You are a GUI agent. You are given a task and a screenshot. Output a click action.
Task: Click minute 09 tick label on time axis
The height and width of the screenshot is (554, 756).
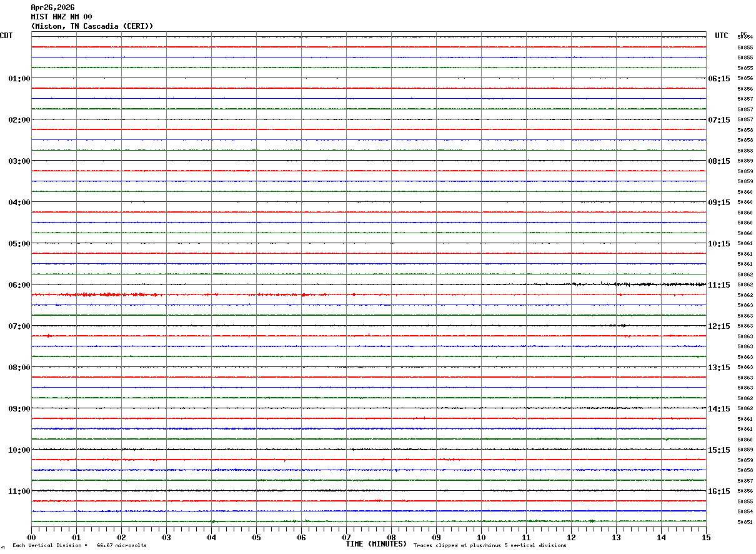coord(436,537)
